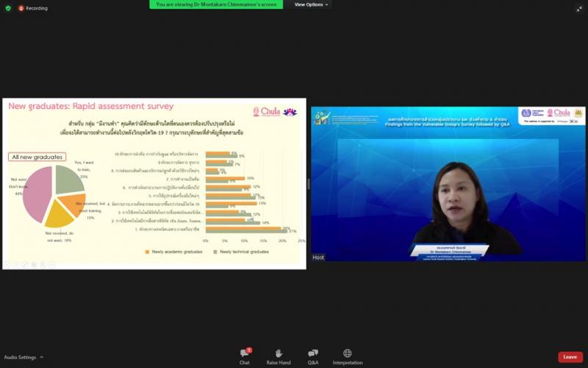588x368 pixels.
Task: Click the orange 'Newly academic graduates' legend swatch
Action: [x=147, y=252]
